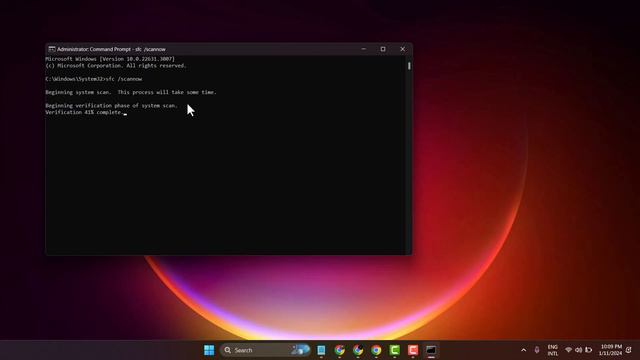Image resolution: width=640 pixels, height=360 pixels.
Task: Open the Windows Start menu
Action: point(209,350)
